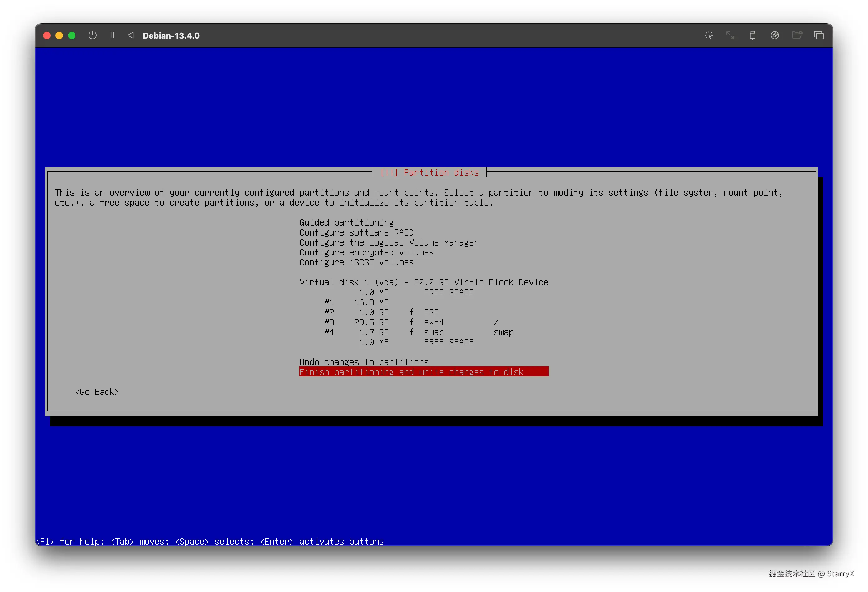Viewport: 868px width, 592px height.
Task: Choose Configure the Logical Volume Manager
Action: 388,243
